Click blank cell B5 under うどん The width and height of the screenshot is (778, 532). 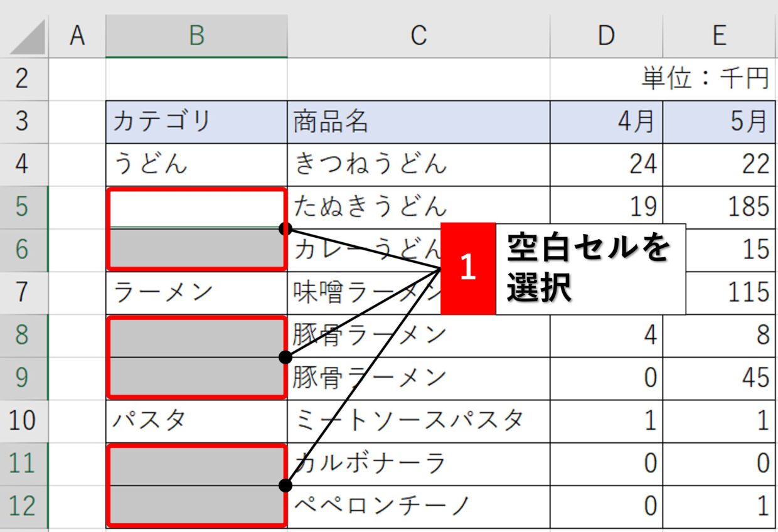[x=196, y=207]
